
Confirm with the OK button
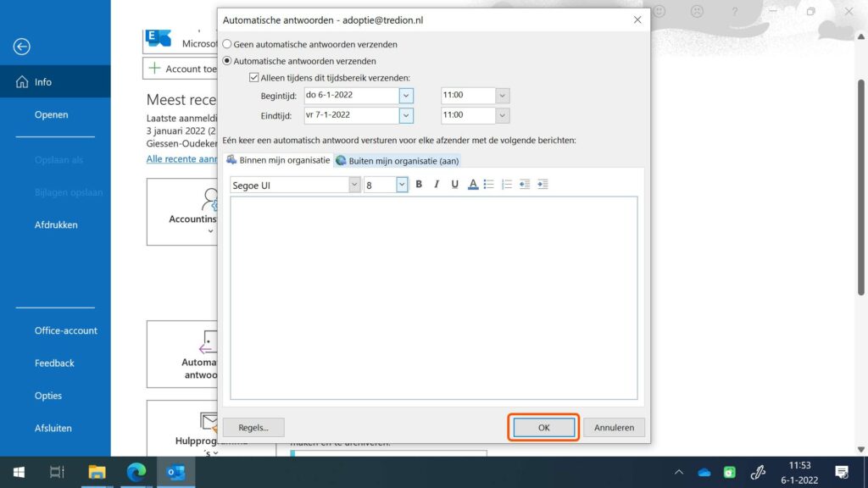click(x=543, y=427)
